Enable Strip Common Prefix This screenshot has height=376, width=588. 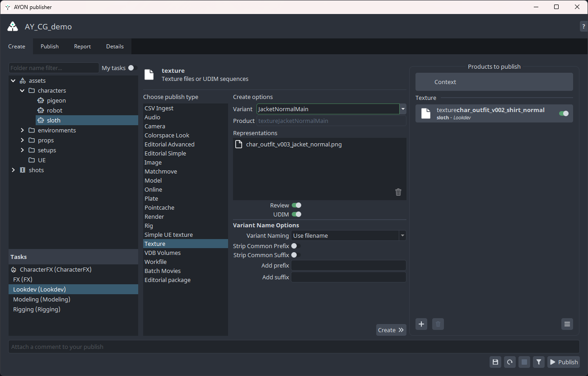(296, 246)
